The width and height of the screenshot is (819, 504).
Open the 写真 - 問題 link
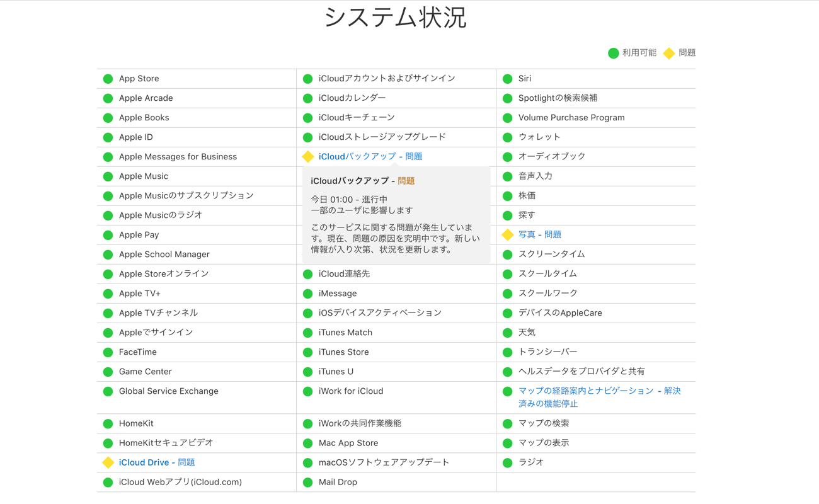[540, 234]
